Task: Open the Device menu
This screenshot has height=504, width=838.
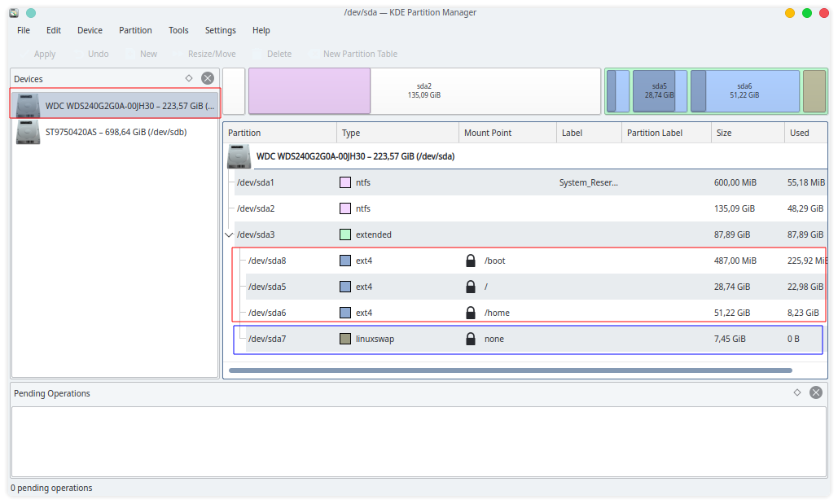Action: [90, 30]
